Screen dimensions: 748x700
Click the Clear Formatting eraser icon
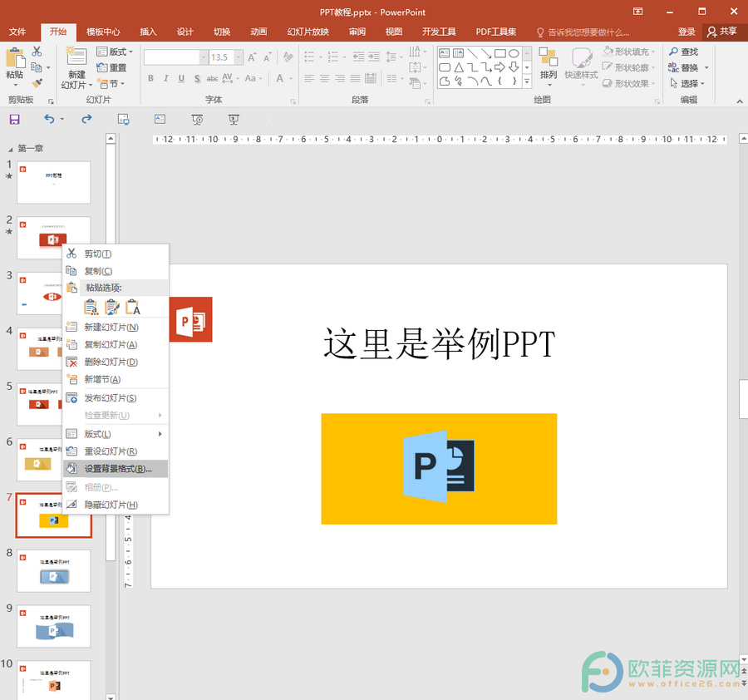coord(288,57)
